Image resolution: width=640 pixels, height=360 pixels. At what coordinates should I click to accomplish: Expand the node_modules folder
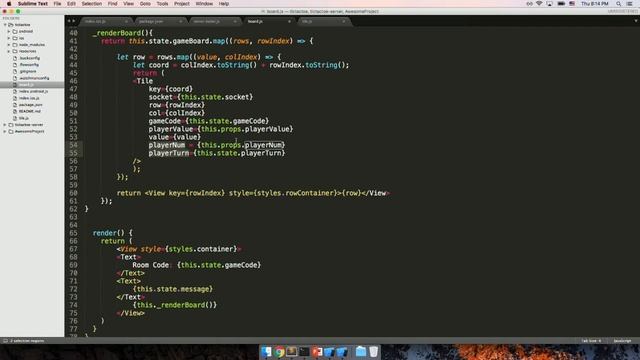[9, 44]
